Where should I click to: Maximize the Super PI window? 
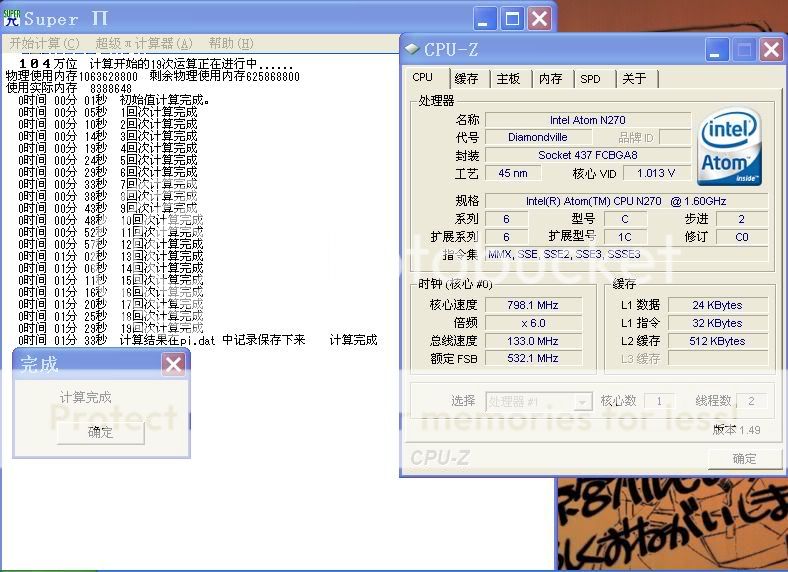[x=512, y=19]
